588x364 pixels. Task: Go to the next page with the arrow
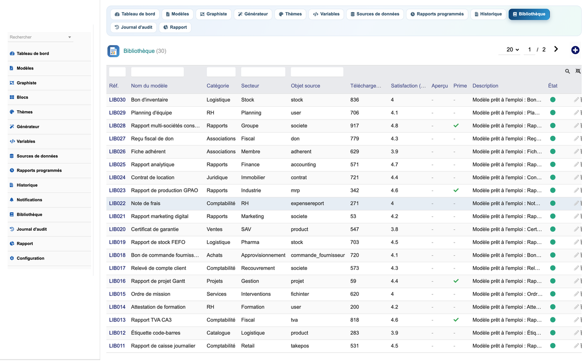556,49
